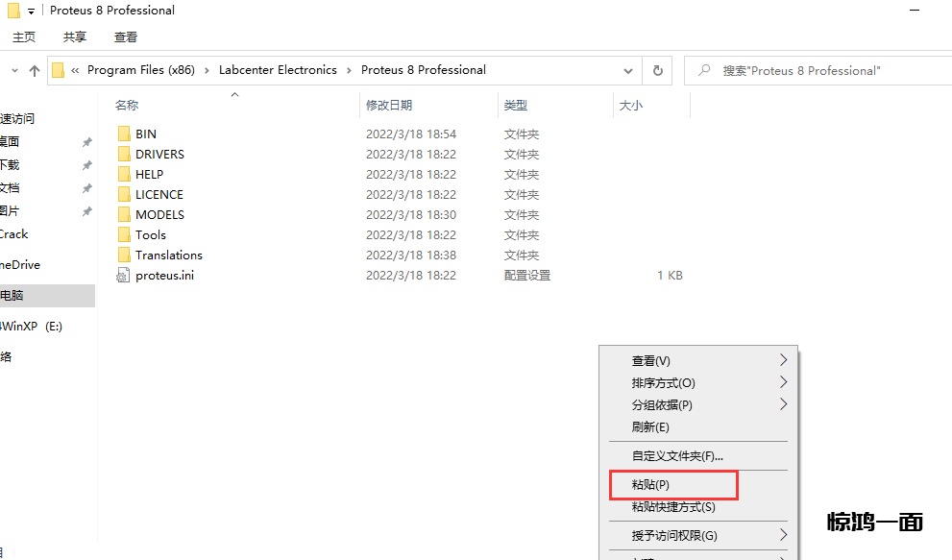
Task: Click the refresh button beside address bar
Action: 657,70
